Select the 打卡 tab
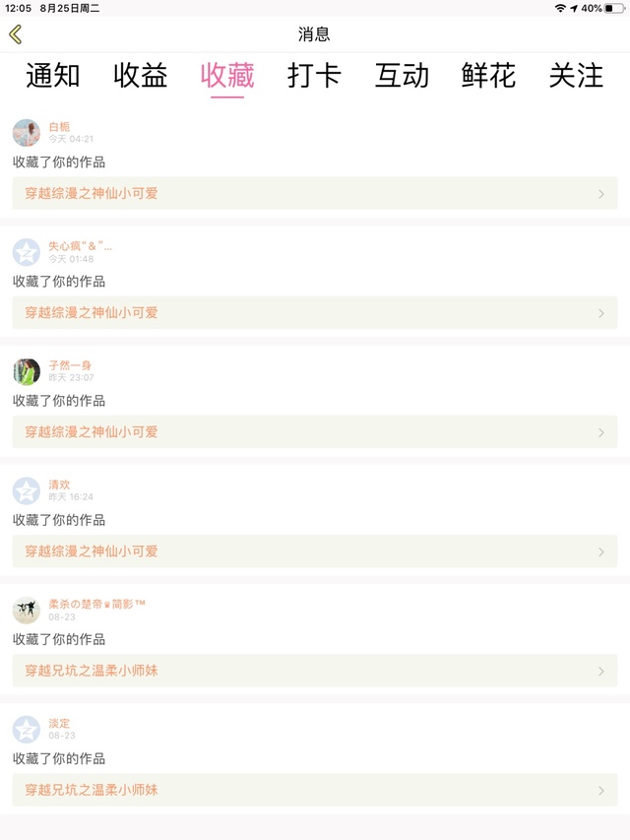Image resolution: width=630 pixels, height=840 pixels. (315, 76)
